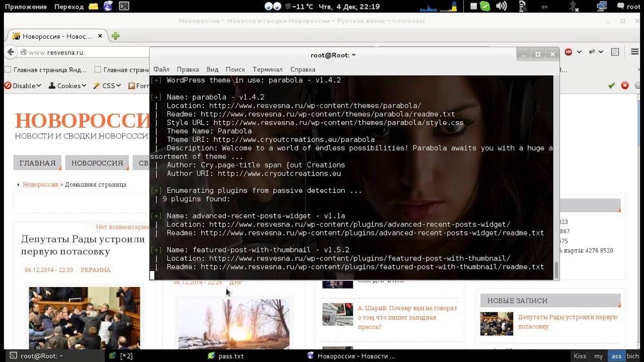Open the CSS dropdown in developer toolbar
The image size is (644, 362).
107,85
